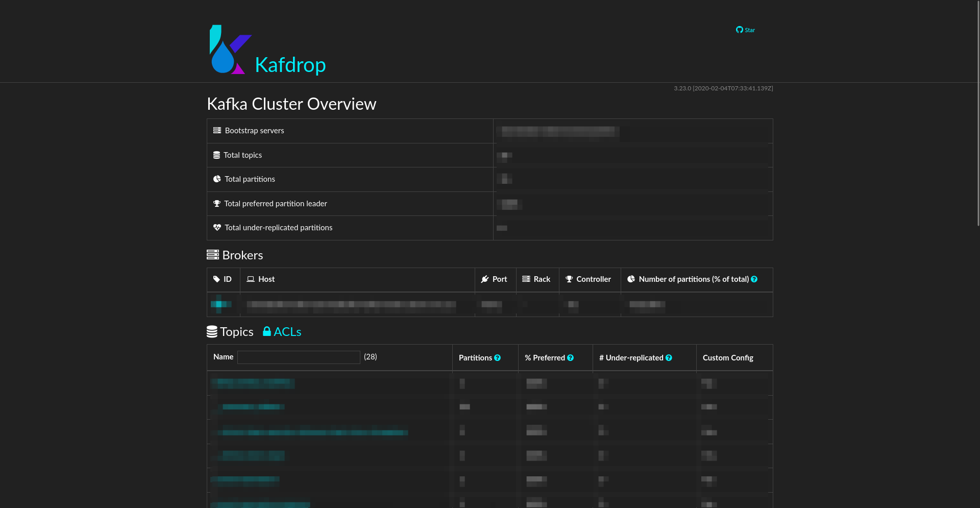This screenshot has height=508, width=980.
Task: Click the Controller column trophy icon
Action: click(x=569, y=279)
